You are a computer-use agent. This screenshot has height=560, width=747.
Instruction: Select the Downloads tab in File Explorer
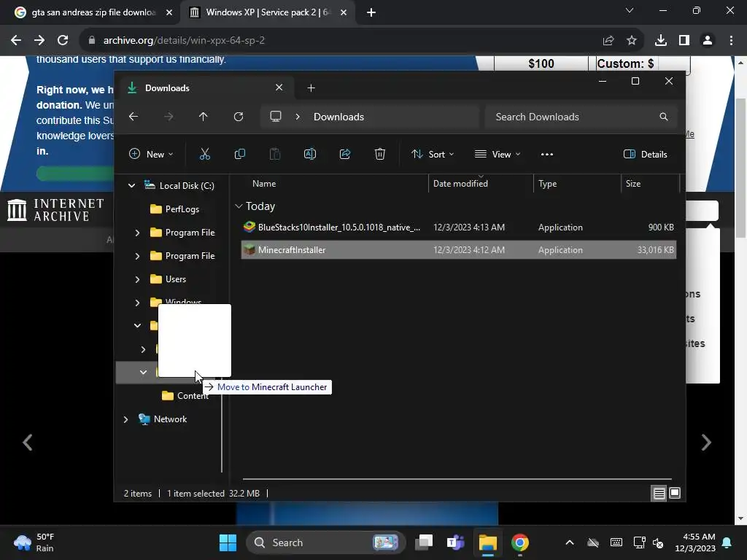(x=205, y=88)
